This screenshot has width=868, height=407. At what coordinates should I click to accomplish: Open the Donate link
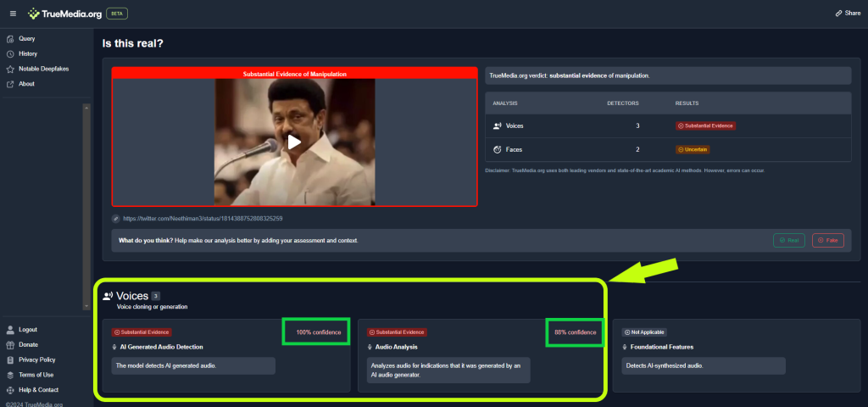28,344
